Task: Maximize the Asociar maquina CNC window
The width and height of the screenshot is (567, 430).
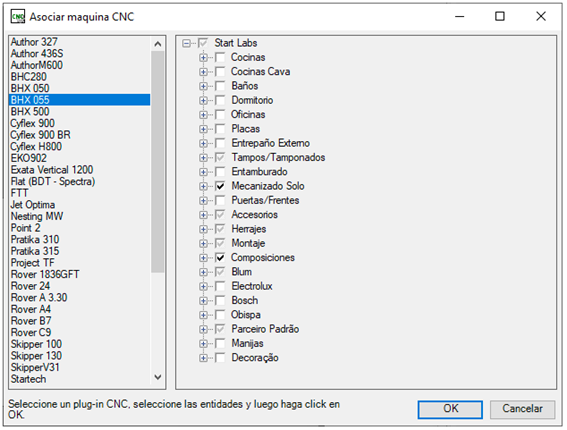Action: [500, 16]
